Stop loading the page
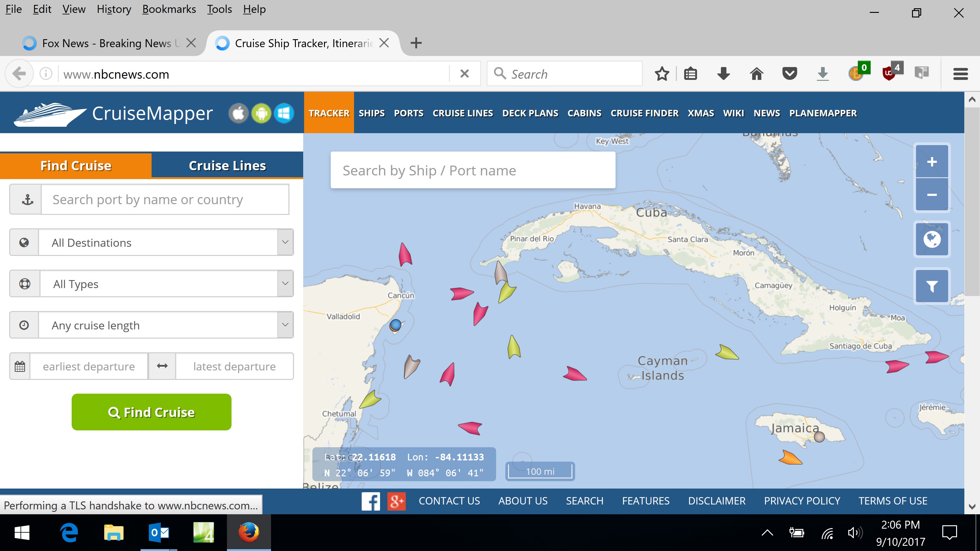980x551 pixels. pyautogui.click(x=465, y=73)
